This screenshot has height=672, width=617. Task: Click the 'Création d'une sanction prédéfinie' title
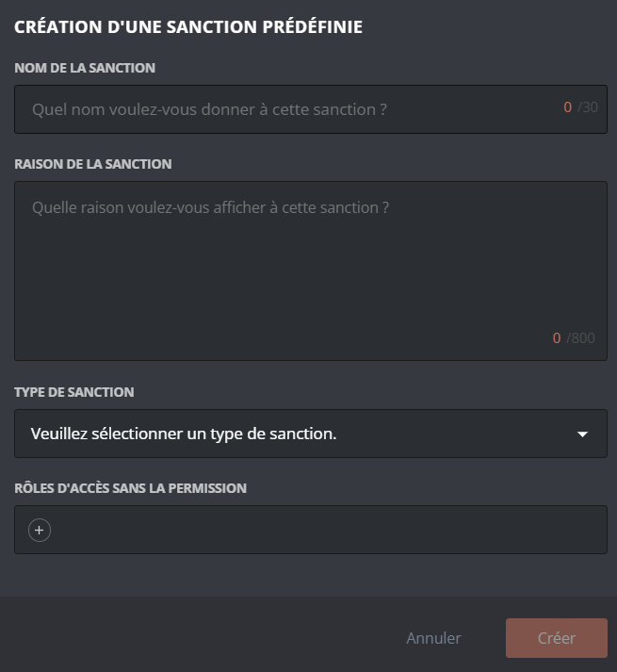[x=188, y=27]
